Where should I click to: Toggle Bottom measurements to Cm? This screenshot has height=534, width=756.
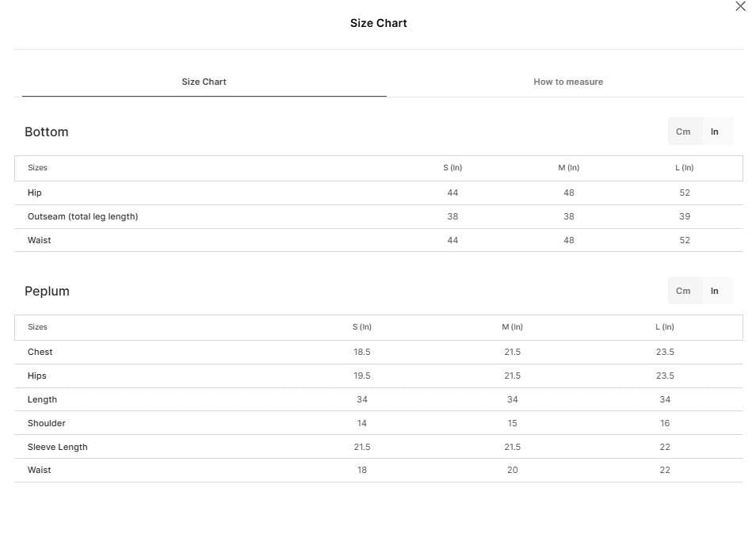(683, 132)
